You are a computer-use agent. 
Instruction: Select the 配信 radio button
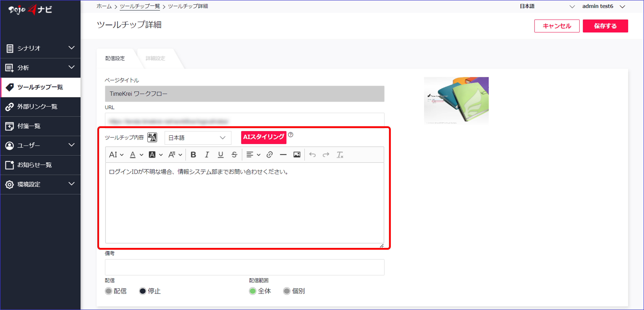108,291
